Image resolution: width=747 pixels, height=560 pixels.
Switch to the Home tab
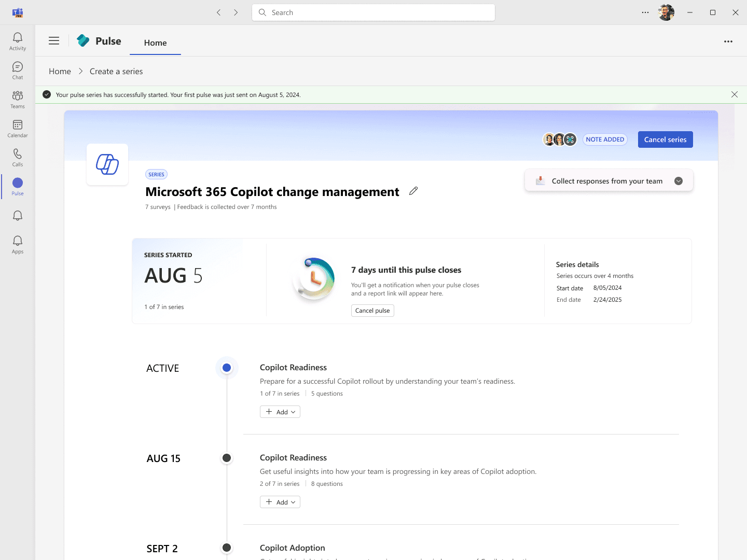click(x=156, y=43)
